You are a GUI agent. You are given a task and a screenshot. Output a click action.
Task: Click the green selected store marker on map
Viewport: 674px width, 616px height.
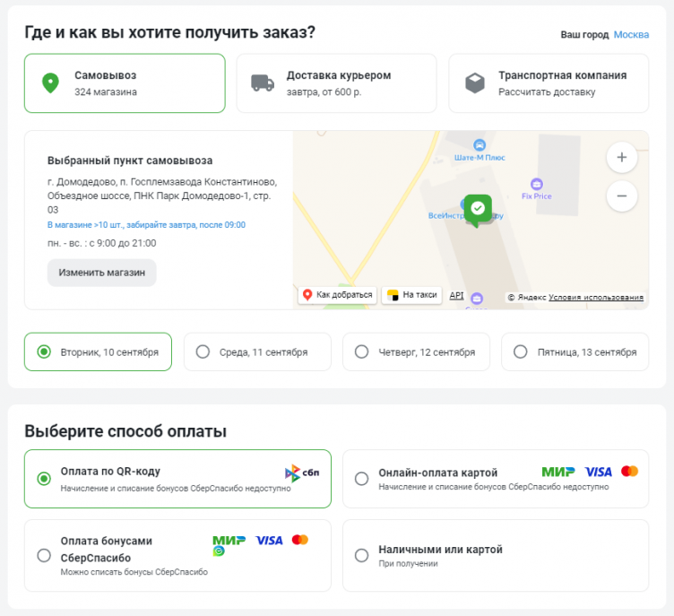[478, 211]
